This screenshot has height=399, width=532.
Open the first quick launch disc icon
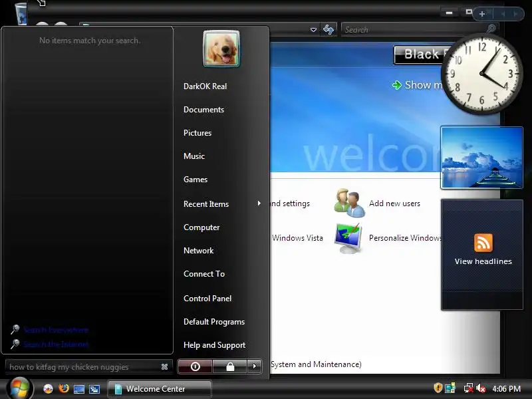click(x=48, y=389)
